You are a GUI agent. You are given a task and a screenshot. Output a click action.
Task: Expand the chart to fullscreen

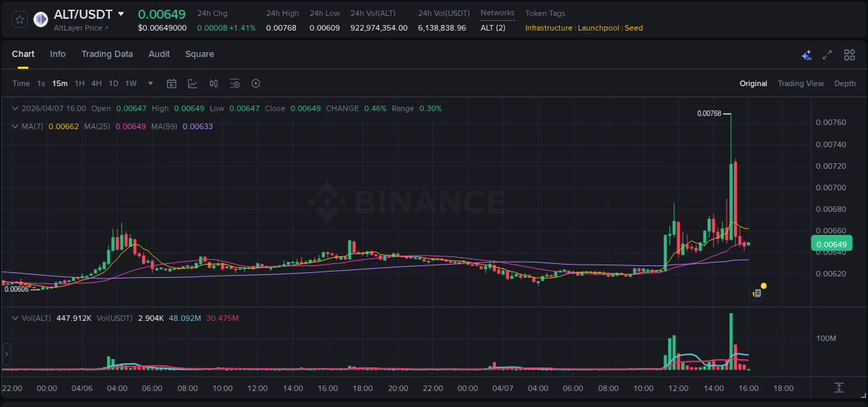(x=827, y=54)
